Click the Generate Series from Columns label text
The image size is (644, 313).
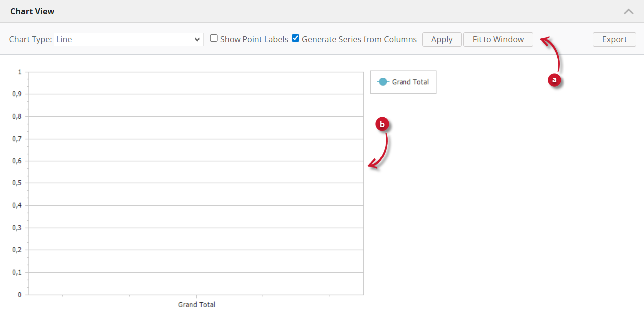[x=359, y=39]
